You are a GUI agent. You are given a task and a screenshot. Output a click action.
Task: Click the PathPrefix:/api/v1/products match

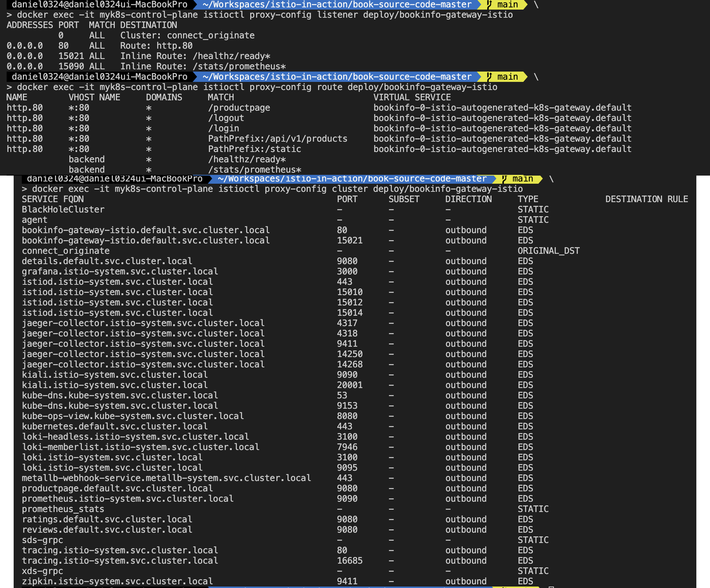click(x=278, y=139)
